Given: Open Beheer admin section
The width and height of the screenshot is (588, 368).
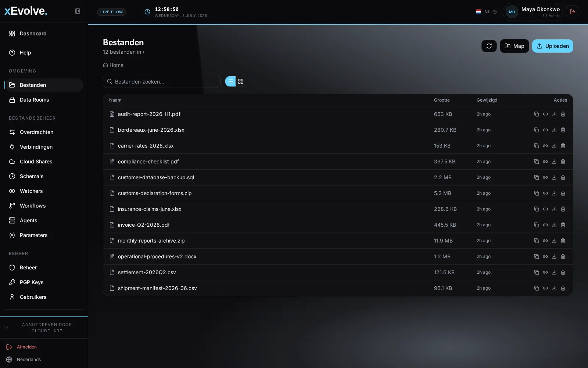Looking at the screenshot, I should point(44,268).
